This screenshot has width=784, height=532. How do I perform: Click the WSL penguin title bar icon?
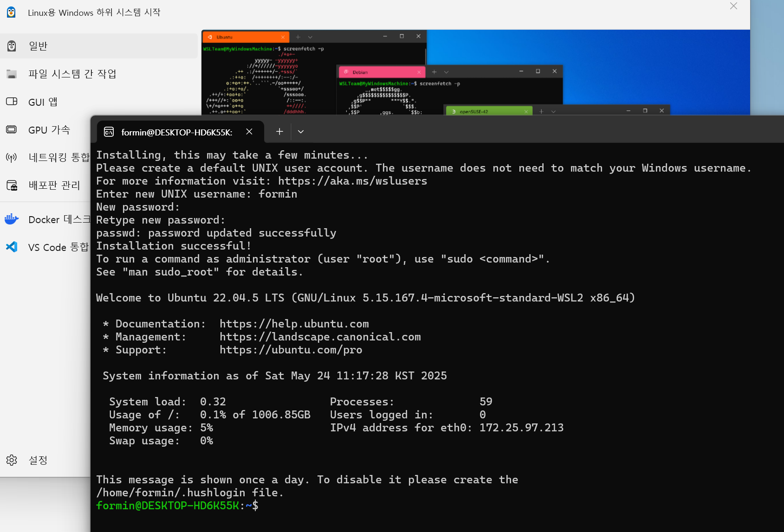tap(11, 12)
